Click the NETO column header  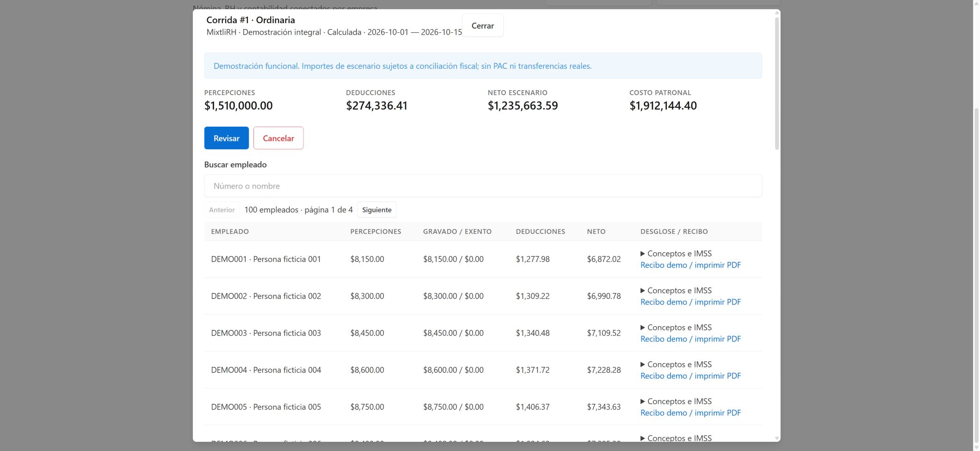coord(596,232)
